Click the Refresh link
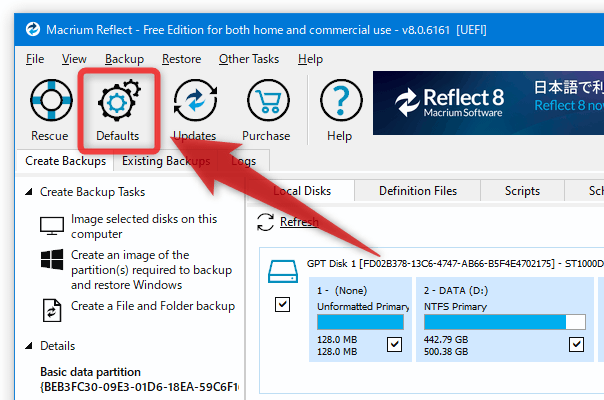The height and width of the screenshot is (400, 604). pos(299,222)
